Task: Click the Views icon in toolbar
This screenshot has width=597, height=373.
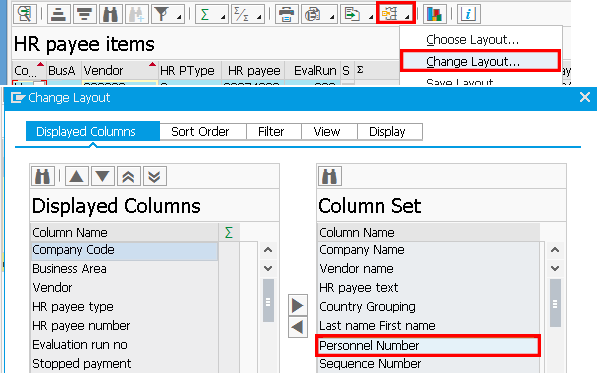Action: pos(313,14)
